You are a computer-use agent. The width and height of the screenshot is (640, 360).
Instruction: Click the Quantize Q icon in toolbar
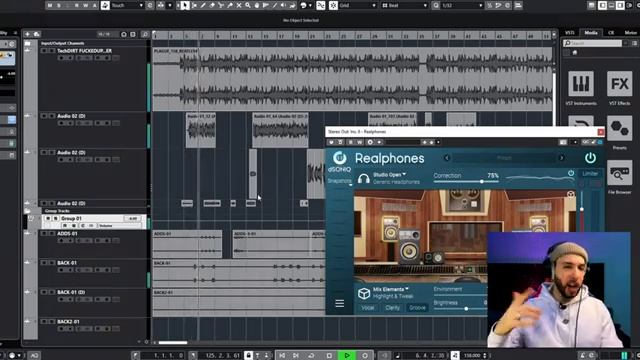pos(436,5)
